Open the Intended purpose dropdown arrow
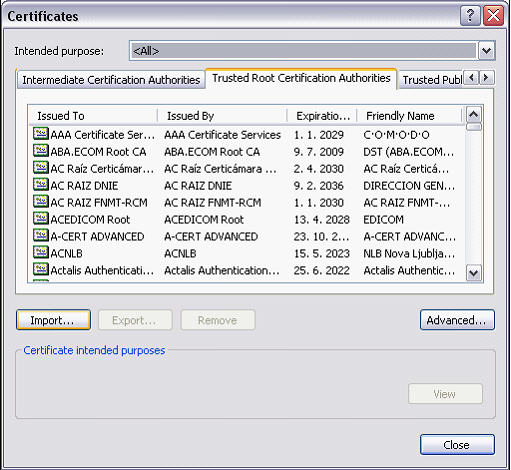Image resolution: width=511 pixels, height=470 pixels. pos(487,51)
